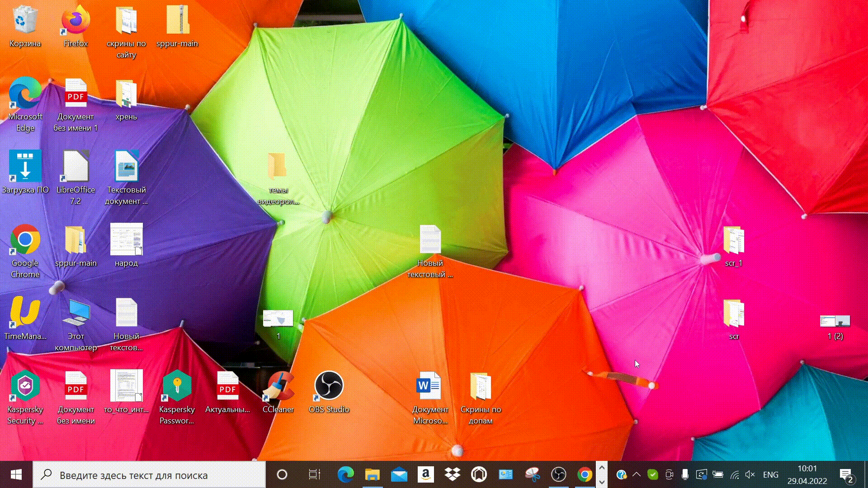Launch Google Chrome desktop shortcut
Viewport: 868px width, 488px height.
coord(25,251)
